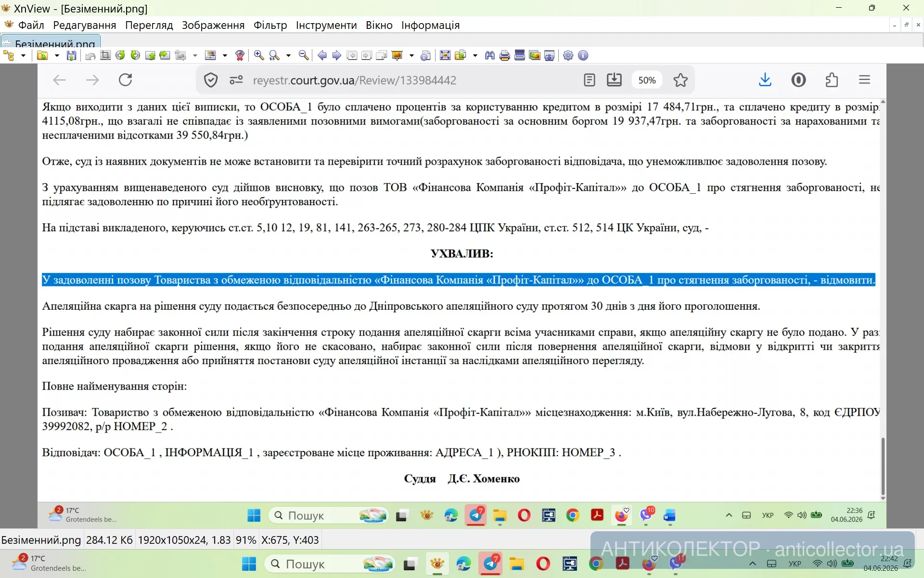Click the Пошук search box on bottom taskbar
Image resolution: width=924 pixels, height=578 pixels.
[330, 564]
